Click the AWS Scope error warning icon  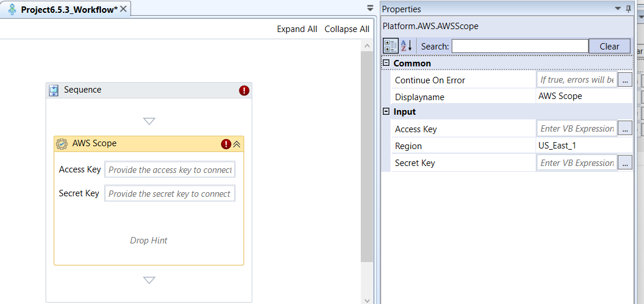tap(226, 144)
